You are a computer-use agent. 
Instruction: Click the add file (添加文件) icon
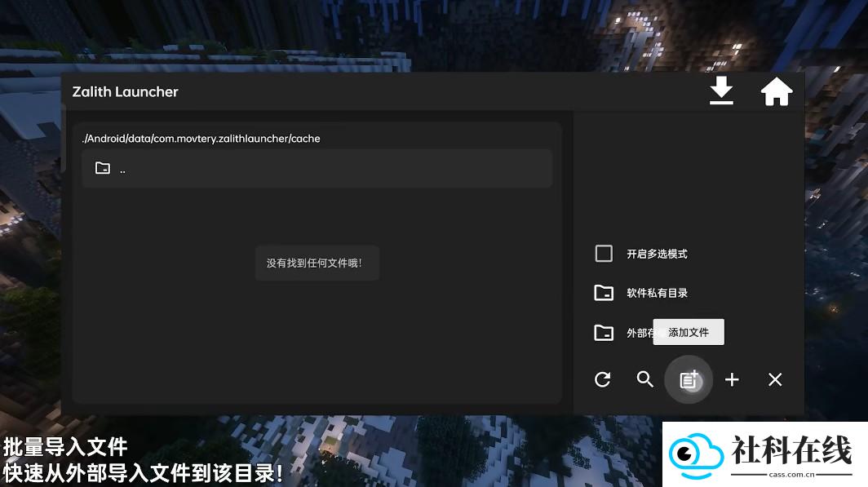[x=689, y=379]
